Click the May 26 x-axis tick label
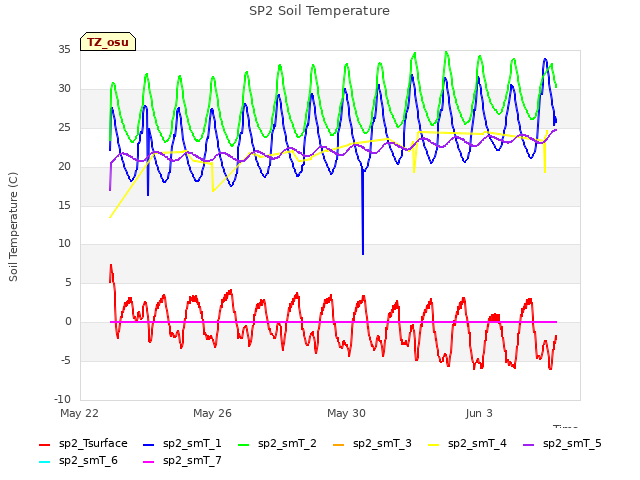Viewport: 640px width, 480px height. coord(212,413)
